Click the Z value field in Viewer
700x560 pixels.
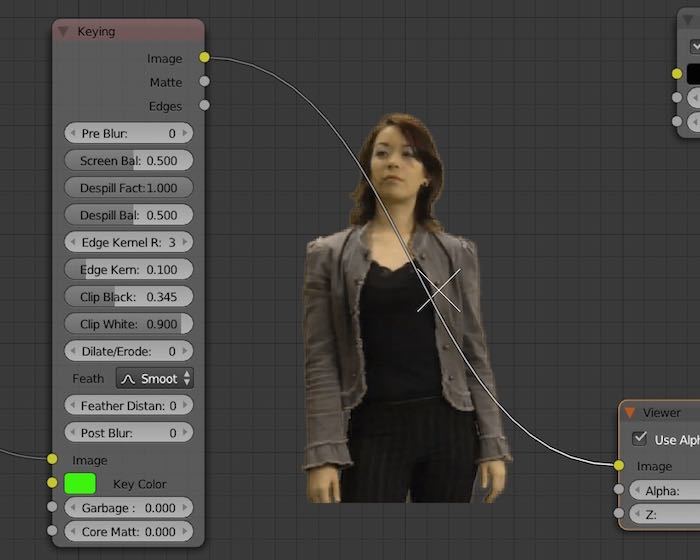[665, 514]
